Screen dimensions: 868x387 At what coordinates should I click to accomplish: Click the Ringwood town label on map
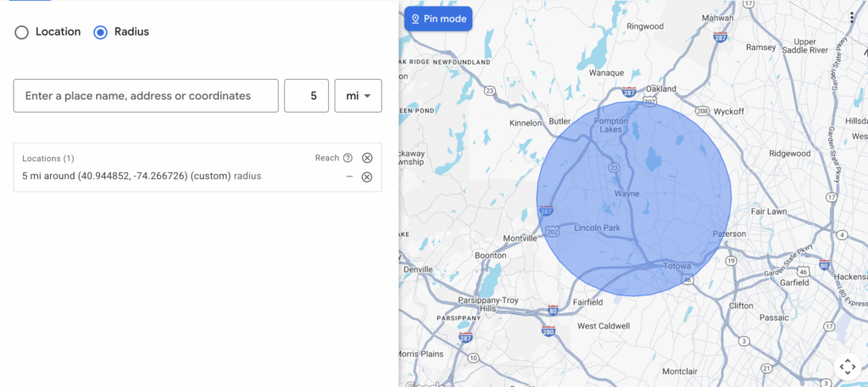(x=644, y=26)
